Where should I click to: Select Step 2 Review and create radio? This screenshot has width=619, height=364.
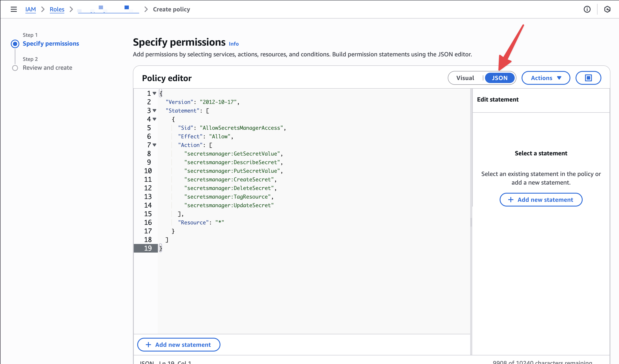pos(15,68)
